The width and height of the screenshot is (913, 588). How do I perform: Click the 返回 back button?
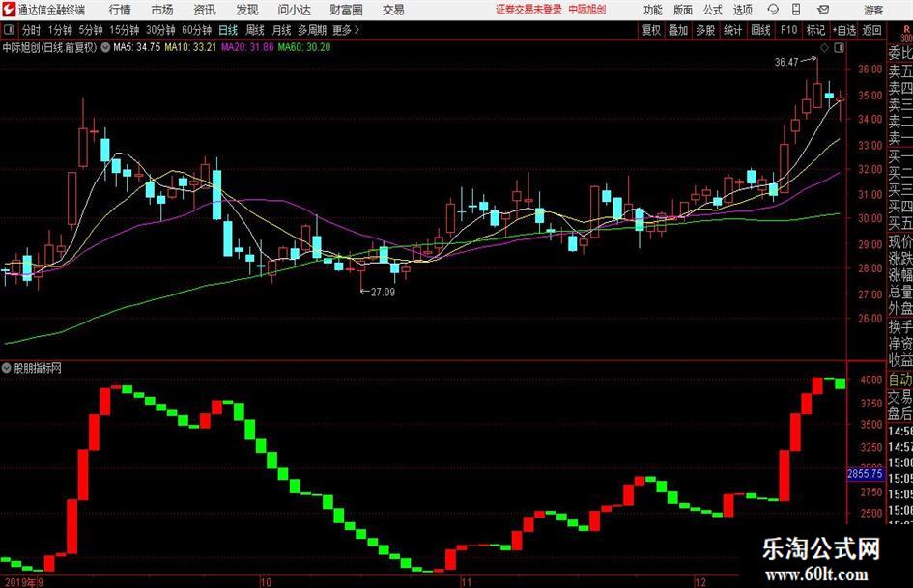[871, 30]
